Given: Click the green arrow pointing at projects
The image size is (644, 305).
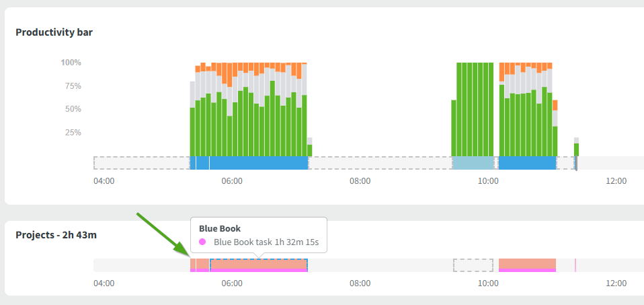Looking at the screenshot, I should pos(163,234).
